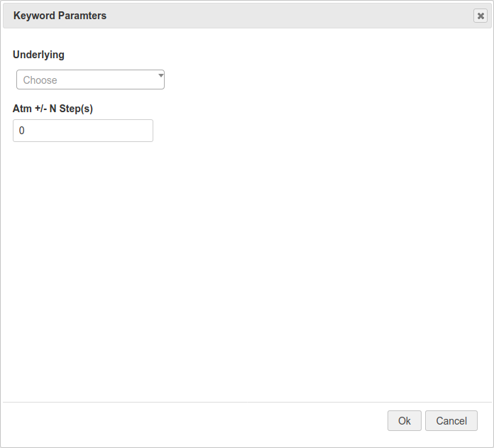This screenshot has width=494, height=448.
Task: Click the small triangle in Choose box
Action: pyautogui.click(x=160, y=75)
